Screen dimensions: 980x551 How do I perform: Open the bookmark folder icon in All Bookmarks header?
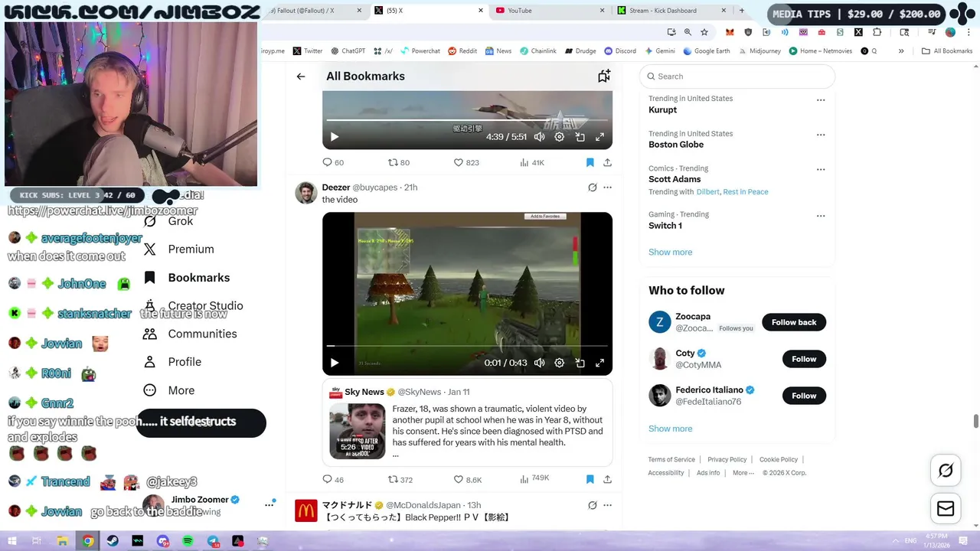(x=604, y=76)
